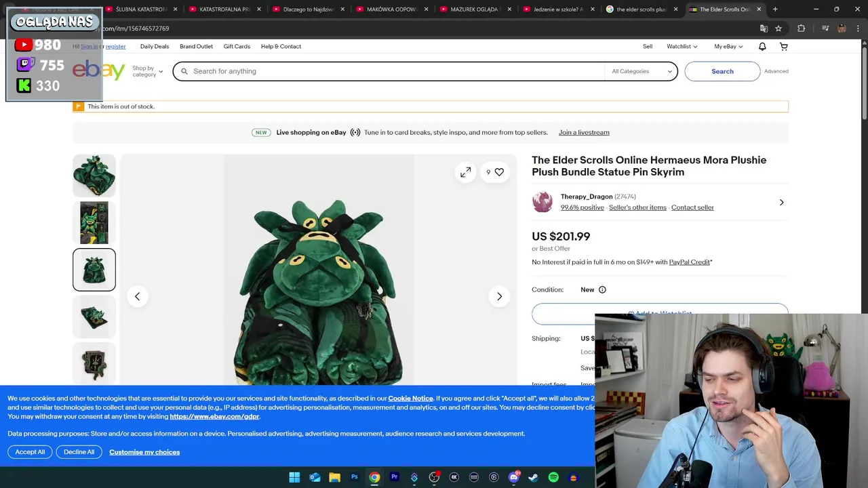Open Seller's other items link
The height and width of the screenshot is (488, 868).
[x=637, y=207]
